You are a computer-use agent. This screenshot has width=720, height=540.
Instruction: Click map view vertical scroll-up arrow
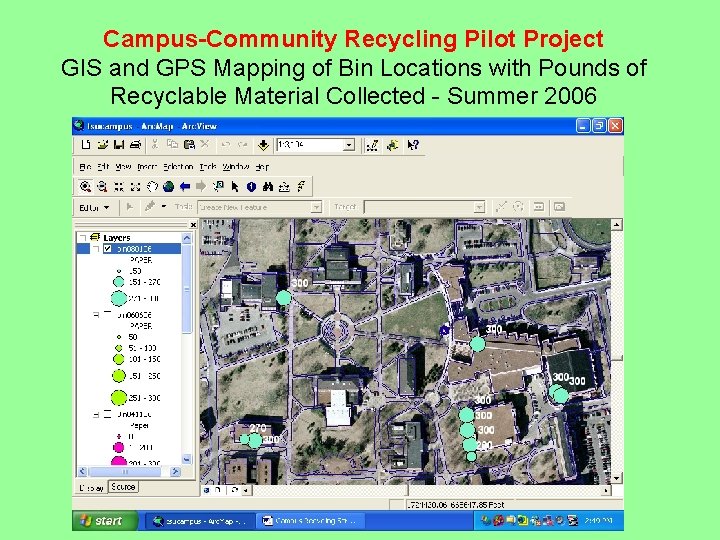pos(616,225)
